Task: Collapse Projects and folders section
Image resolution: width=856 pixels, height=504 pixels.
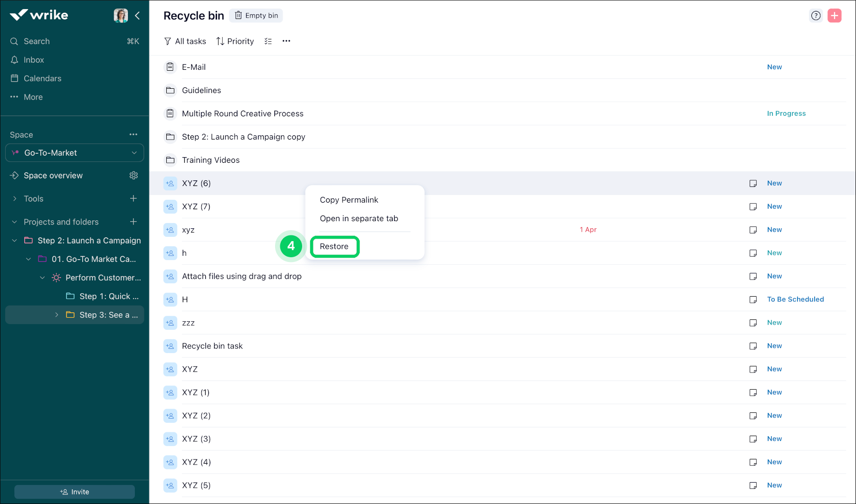Action: coord(15,222)
